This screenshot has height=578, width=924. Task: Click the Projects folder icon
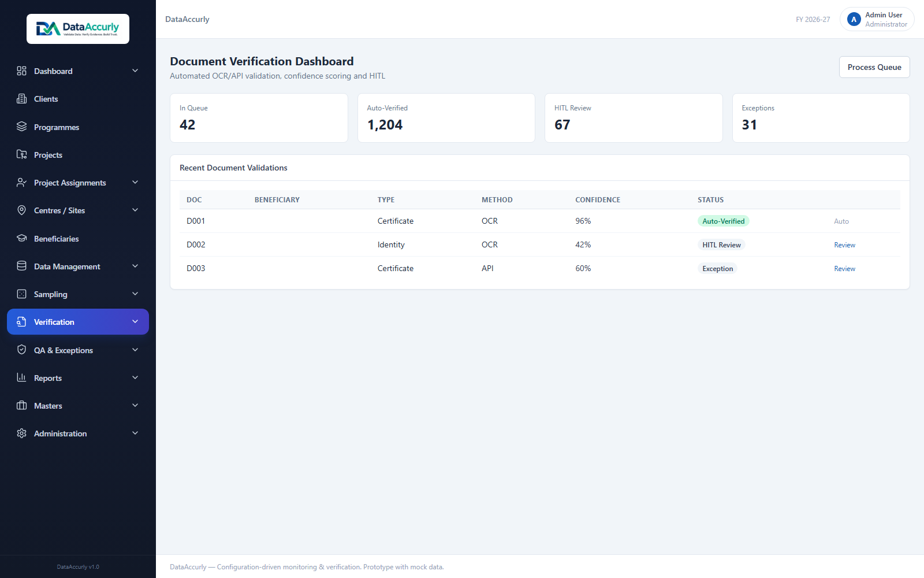coord(21,154)
